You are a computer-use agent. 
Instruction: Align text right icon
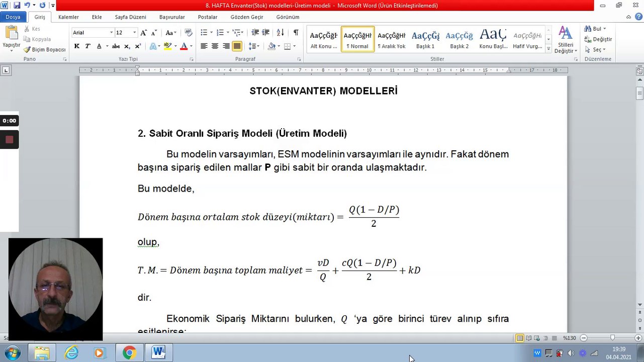[226, 46]
